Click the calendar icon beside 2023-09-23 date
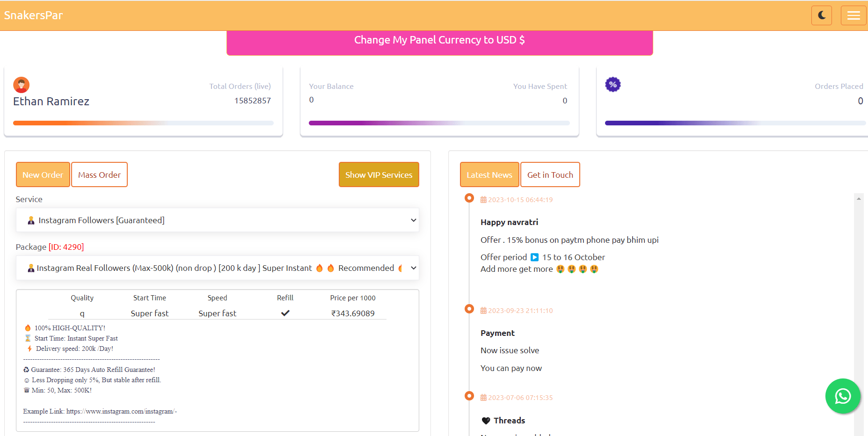The image size is (868, 436). 483,311
